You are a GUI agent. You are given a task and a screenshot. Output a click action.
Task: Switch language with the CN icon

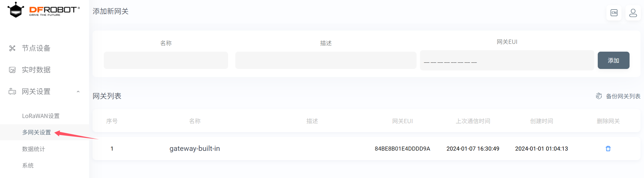click(x=614, y=13)
